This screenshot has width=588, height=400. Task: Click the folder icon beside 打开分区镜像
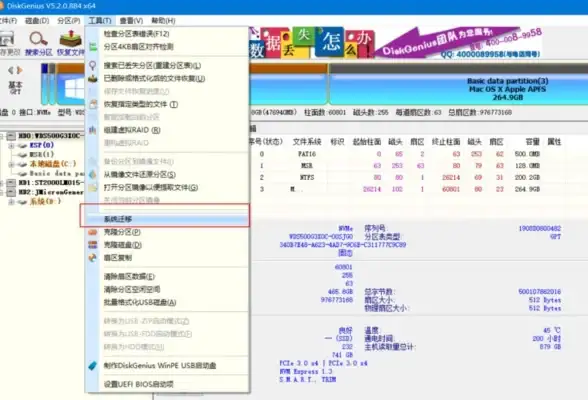(x=93, y=187)
